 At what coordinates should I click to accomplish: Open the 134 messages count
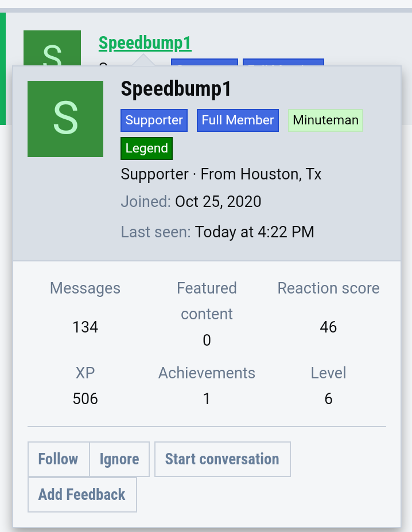pyautogui.click(x=85, y=327)
